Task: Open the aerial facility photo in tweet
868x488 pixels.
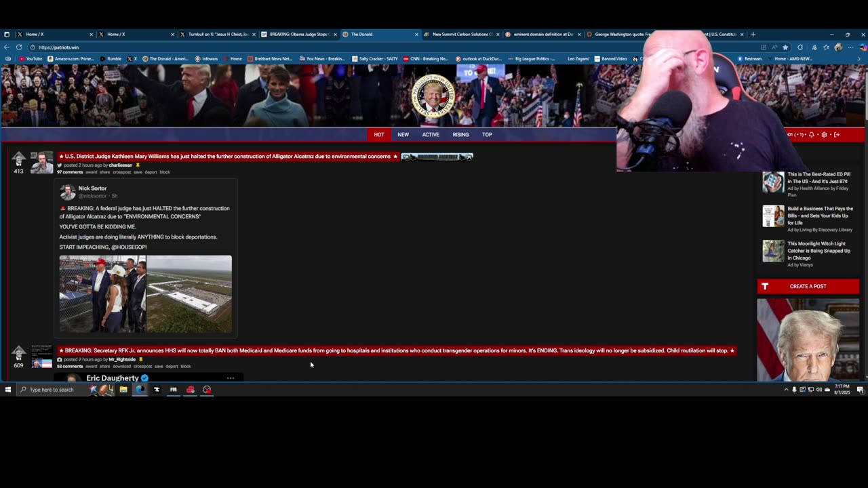Action: click(x=189, y=294)
